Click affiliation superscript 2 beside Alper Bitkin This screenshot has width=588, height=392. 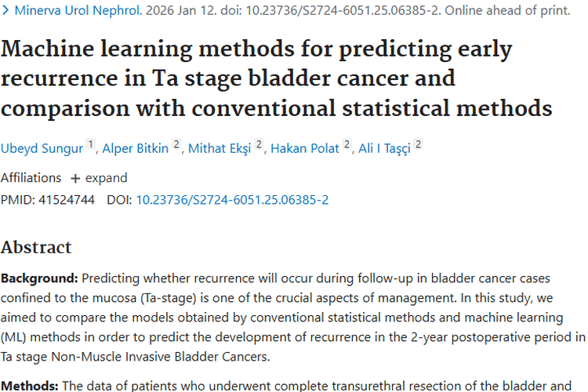tap(176, 144)
